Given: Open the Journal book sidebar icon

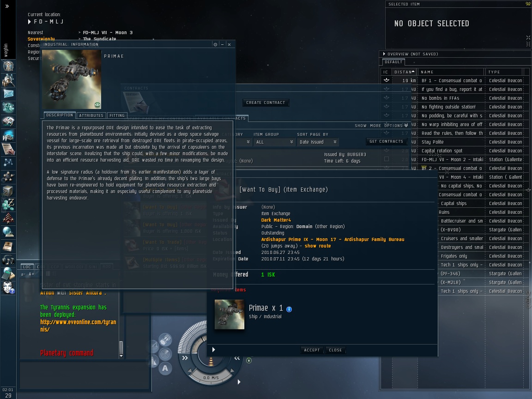Looking at the screenshot, I should [8, 246].
